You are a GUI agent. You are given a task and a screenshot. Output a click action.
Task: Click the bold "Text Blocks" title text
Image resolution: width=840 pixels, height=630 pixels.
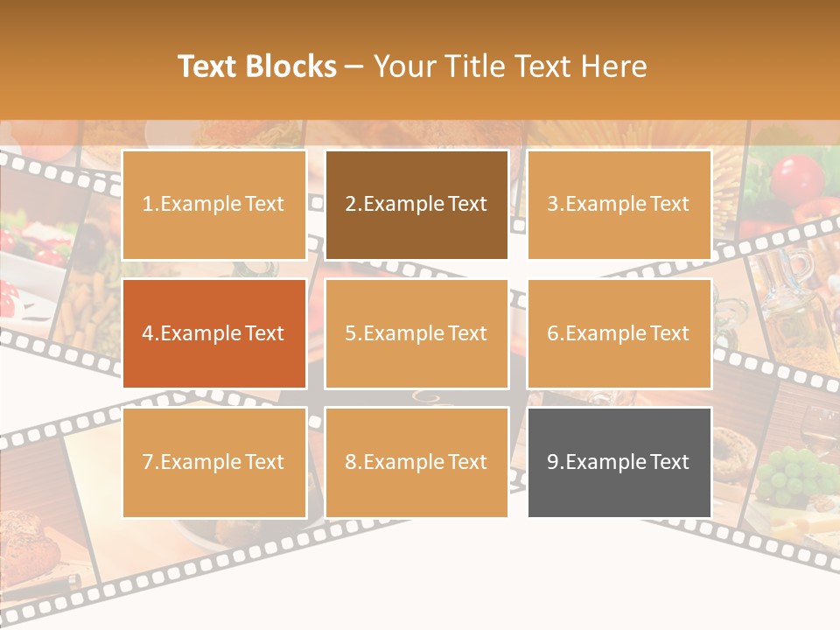point(257,66)
